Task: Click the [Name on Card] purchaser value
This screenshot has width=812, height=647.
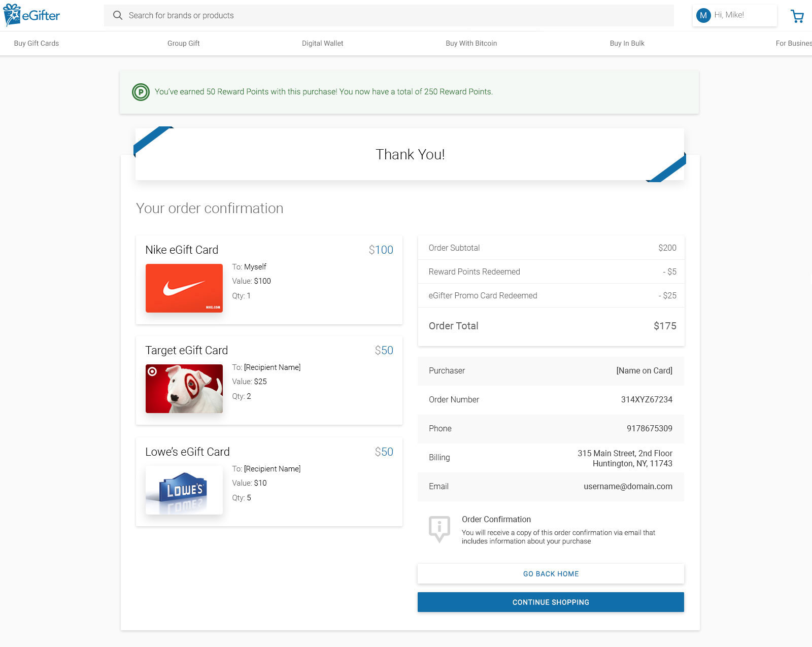Action: pyautogui.click(x=645, y=370)
